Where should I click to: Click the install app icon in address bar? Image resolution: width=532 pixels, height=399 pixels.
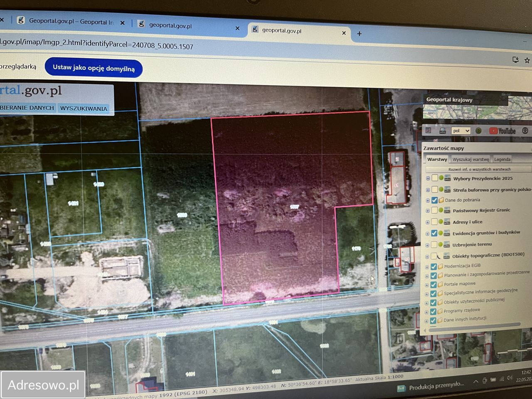[x=515, y=60]
